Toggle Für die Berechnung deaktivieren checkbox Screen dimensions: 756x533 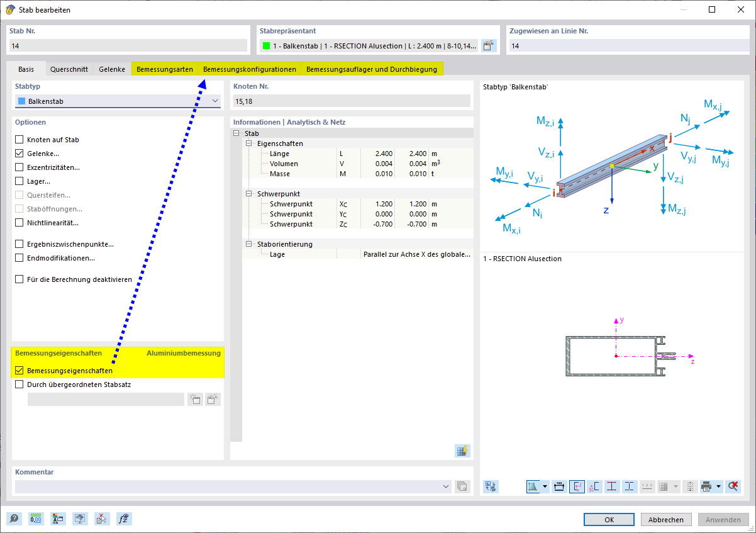[x=19, y=279]
